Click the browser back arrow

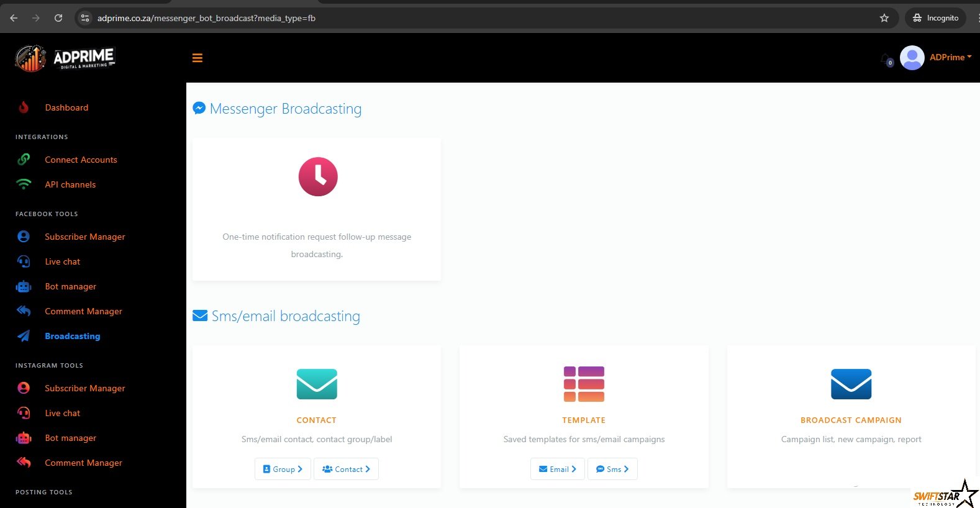(x=14, y=18)
